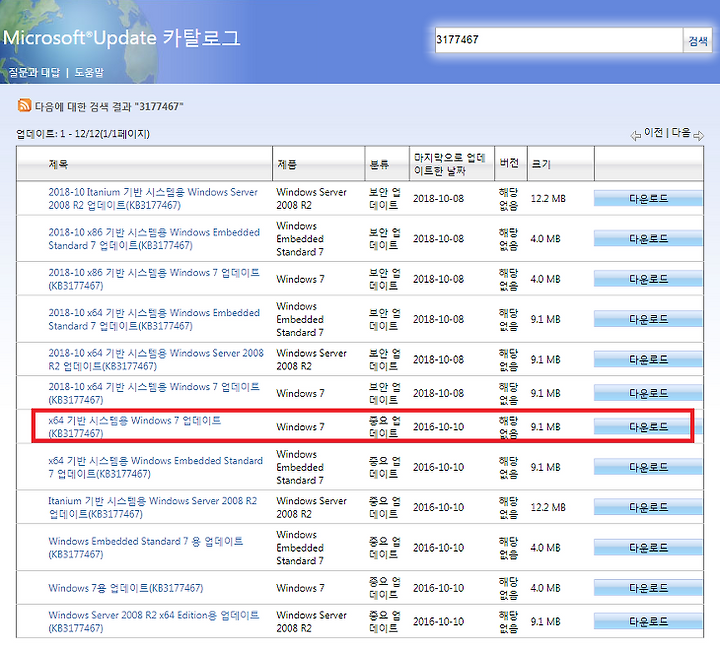720x649 pixels.
Task: Download 2018-10 x86 Embedded Standard 7 update
Action: [648, 239]
